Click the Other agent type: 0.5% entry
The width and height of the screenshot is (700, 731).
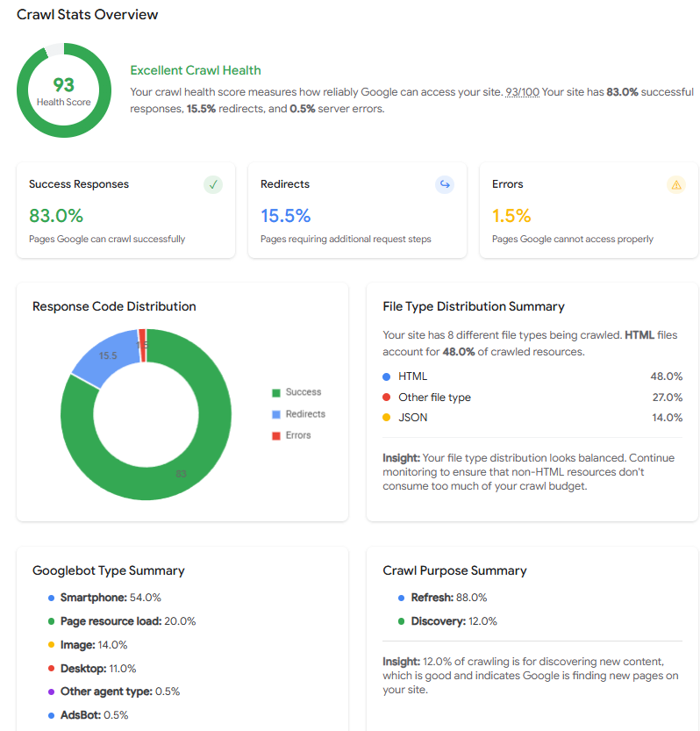[x=114, y=692]
